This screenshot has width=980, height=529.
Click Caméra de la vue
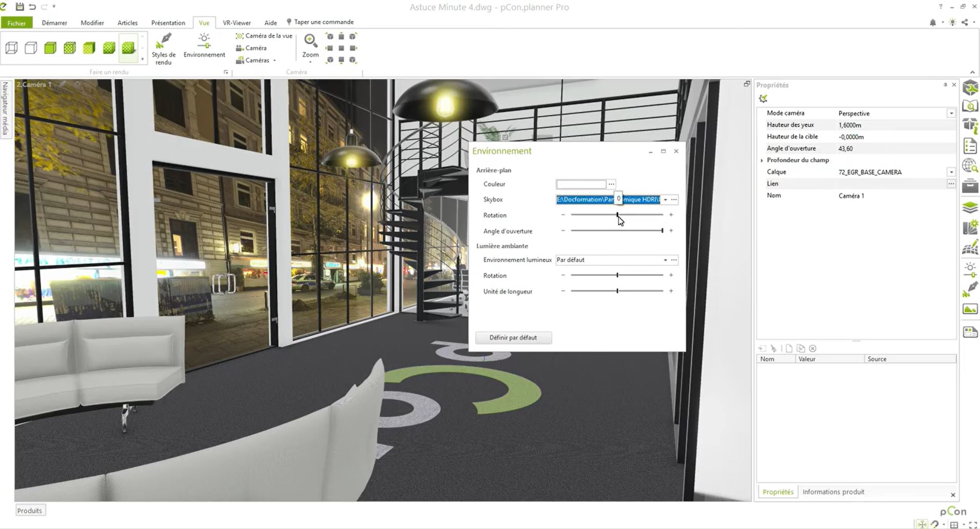tap(264, 36)
